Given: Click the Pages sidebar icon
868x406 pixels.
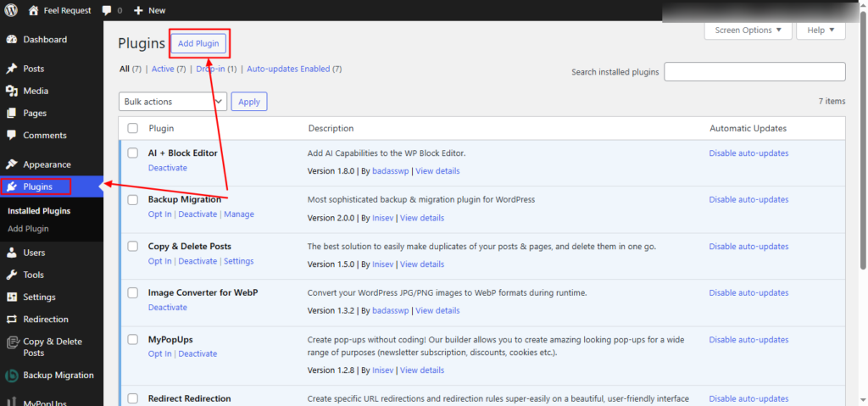Looking at the screenshot, I should (12, 113).
